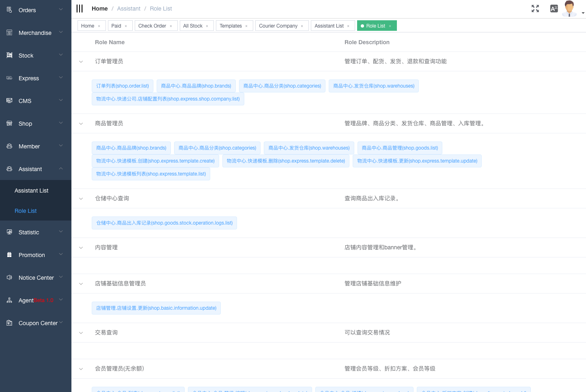Expand the 订单管理员 role row chevron
The width and height of the screenshot is (586, 392).
80,61
